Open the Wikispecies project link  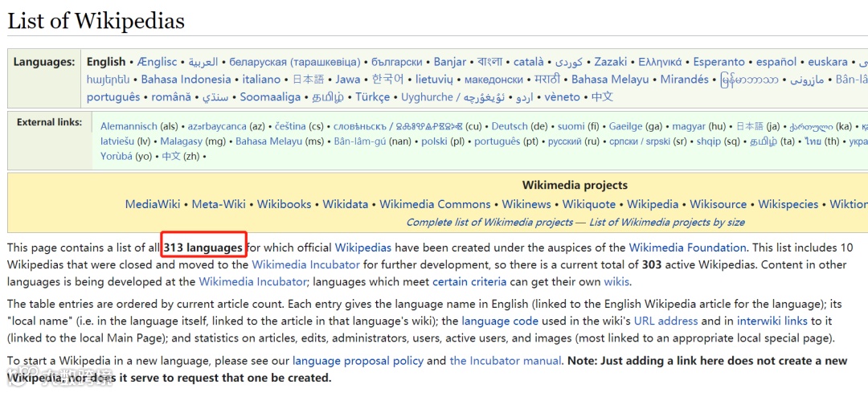coord(788,204)
